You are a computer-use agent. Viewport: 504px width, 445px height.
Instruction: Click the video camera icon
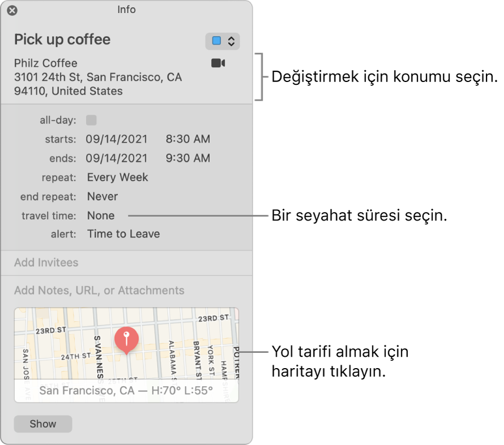[218, 63]
